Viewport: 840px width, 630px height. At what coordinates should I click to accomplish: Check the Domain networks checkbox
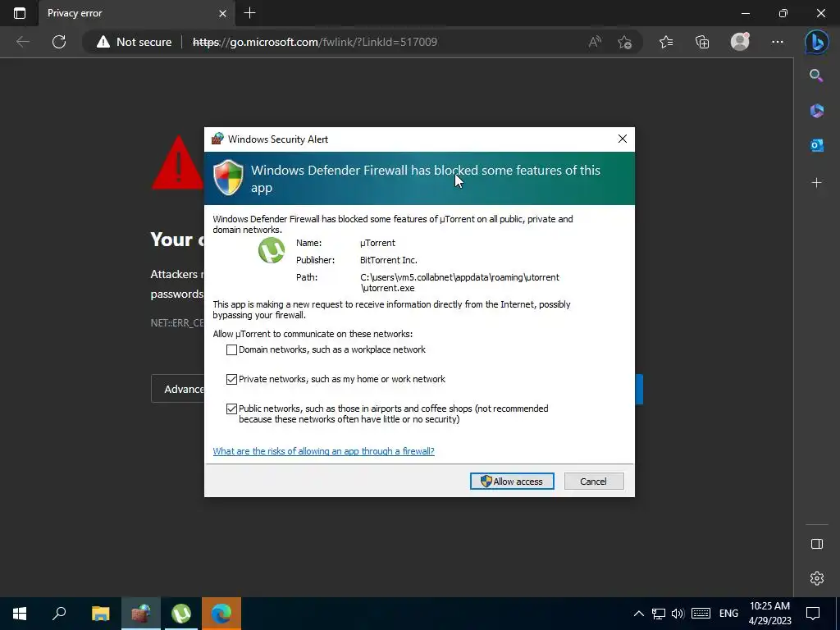[231, 349]
